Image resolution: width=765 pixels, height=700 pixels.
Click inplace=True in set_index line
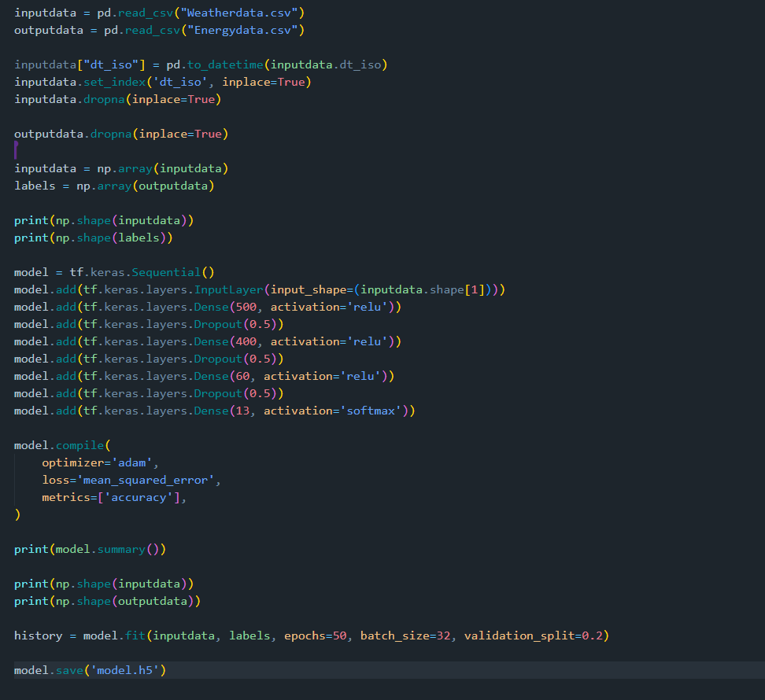(x=264, y=82)
